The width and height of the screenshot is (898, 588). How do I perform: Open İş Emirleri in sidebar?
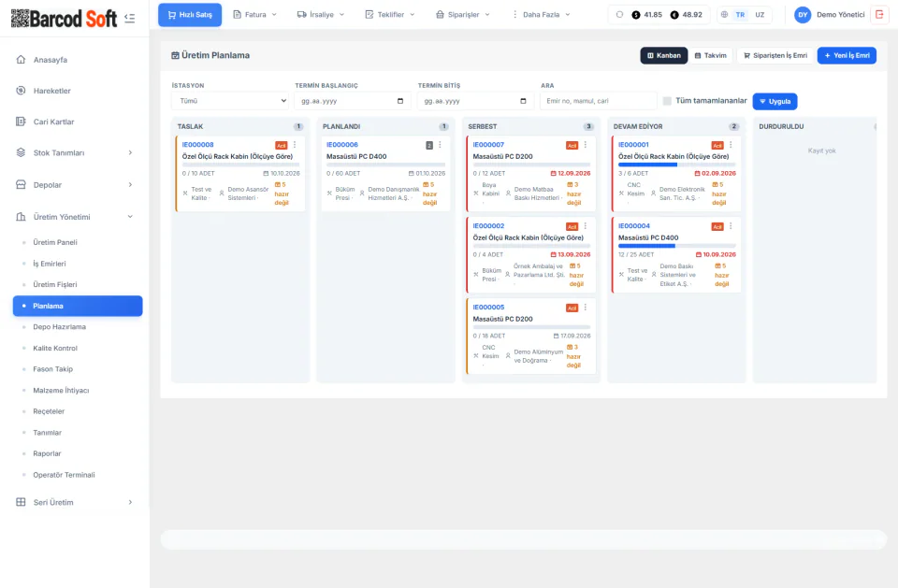coord(50,264)
